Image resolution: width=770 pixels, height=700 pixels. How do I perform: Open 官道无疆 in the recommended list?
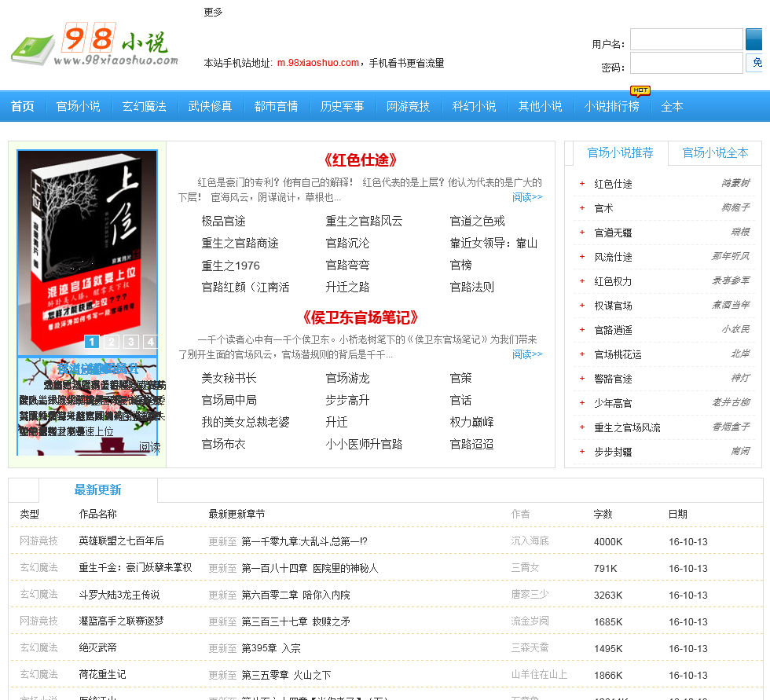[x=613, y=233]
